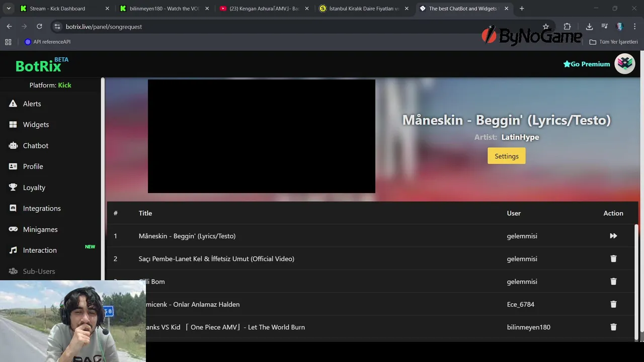Screen dimensions: 644x362
Task: Click the Chatbot robot icon
Action: (13, 145)
